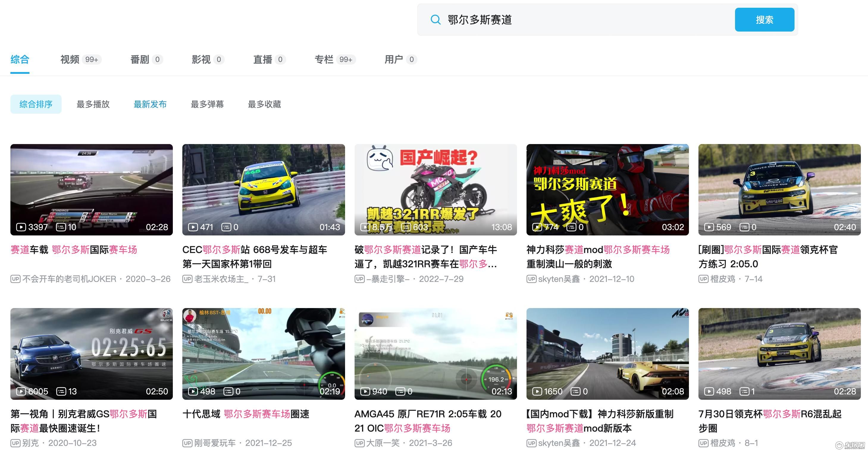Click UP badge beside 别克
The image size is (868, 456).
coord(15,443)
